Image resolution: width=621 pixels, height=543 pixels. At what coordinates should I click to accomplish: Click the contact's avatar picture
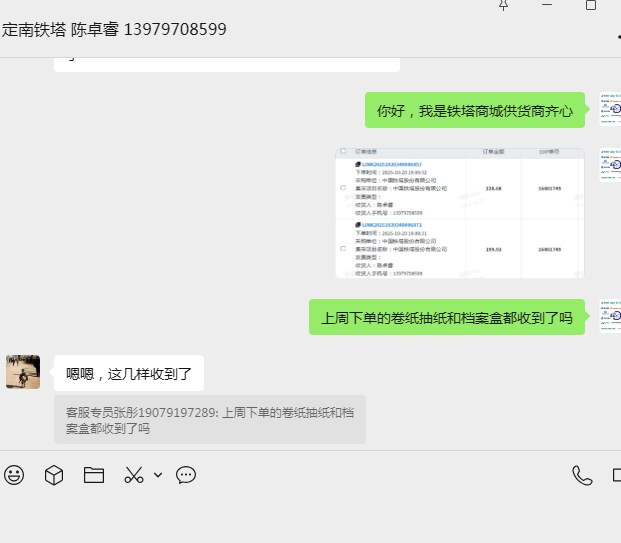(23, 371)
